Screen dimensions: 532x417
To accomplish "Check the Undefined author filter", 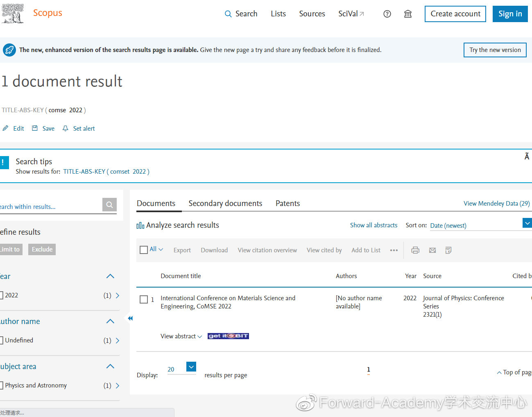I will coord(2,340).
